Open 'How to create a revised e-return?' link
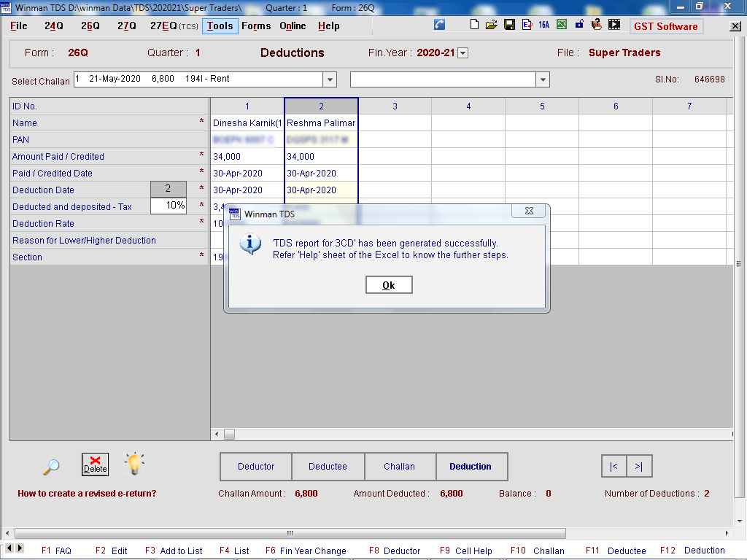The image size is (747, 560). click(x=87, y=494)
